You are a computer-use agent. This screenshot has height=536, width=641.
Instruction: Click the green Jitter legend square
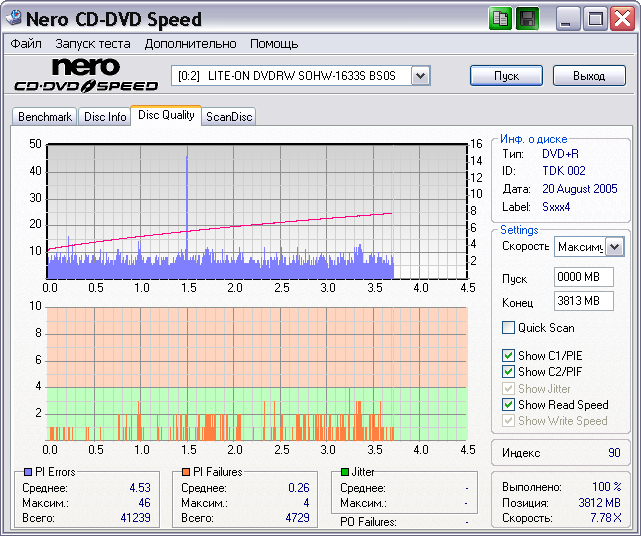[345, 472]
